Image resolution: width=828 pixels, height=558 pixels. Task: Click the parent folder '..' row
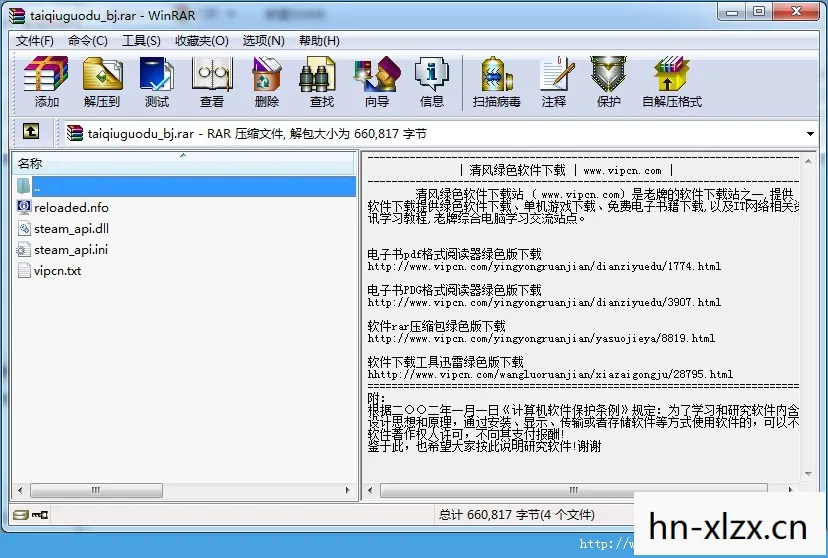click(x=184, y=186)
